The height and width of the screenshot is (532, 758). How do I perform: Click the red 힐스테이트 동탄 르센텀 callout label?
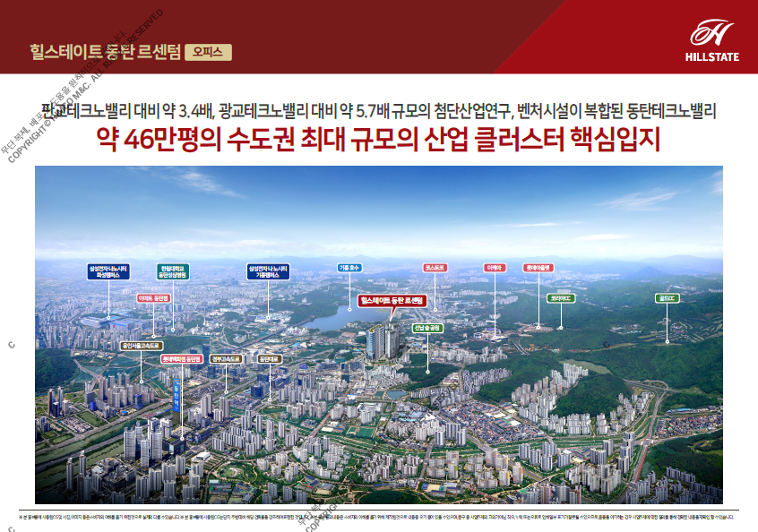pyautogui.click(x=392, y=301)
